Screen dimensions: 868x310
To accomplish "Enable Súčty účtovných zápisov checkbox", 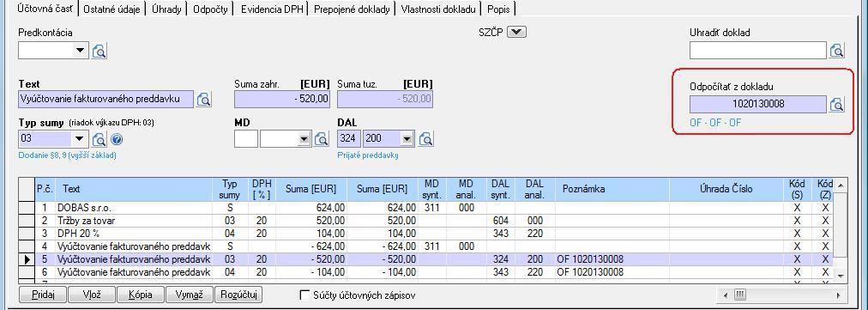I will click(x=304, y=295).
